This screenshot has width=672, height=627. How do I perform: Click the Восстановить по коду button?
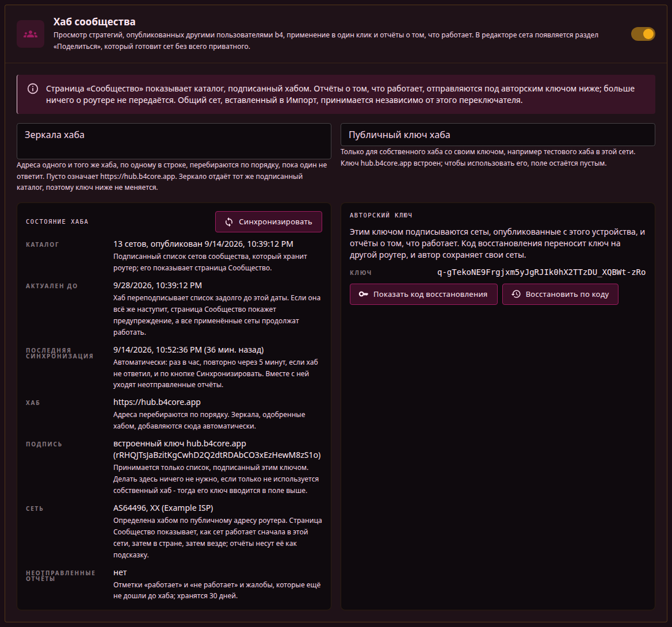point(560,294)
